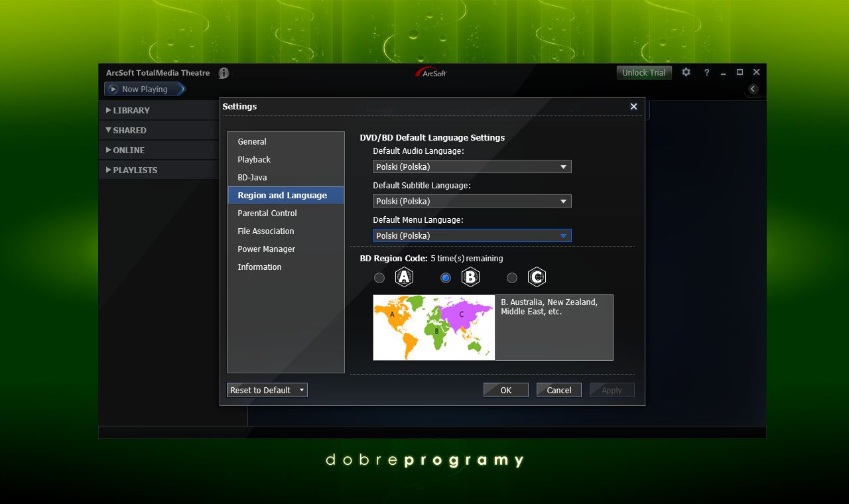Select BD region code B radio button

446,278
